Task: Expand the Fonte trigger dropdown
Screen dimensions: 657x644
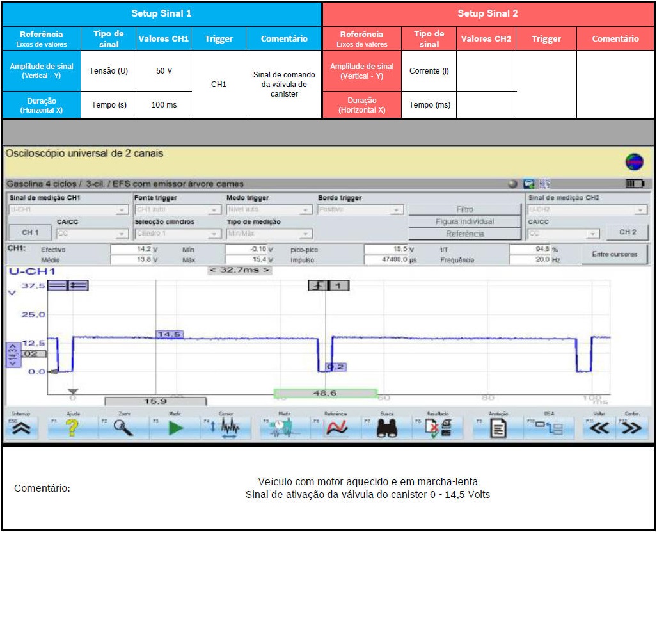Action: tap(215, 210)
